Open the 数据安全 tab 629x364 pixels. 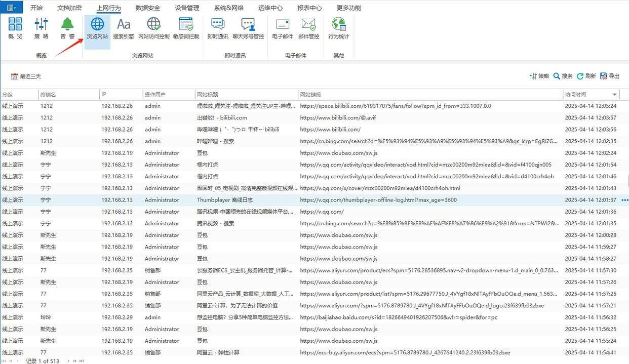click(x=147, y=8)
